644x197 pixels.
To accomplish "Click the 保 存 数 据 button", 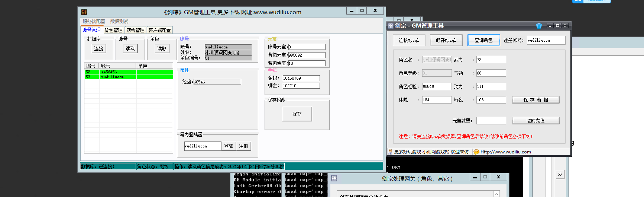I will (x=536, y=100).
